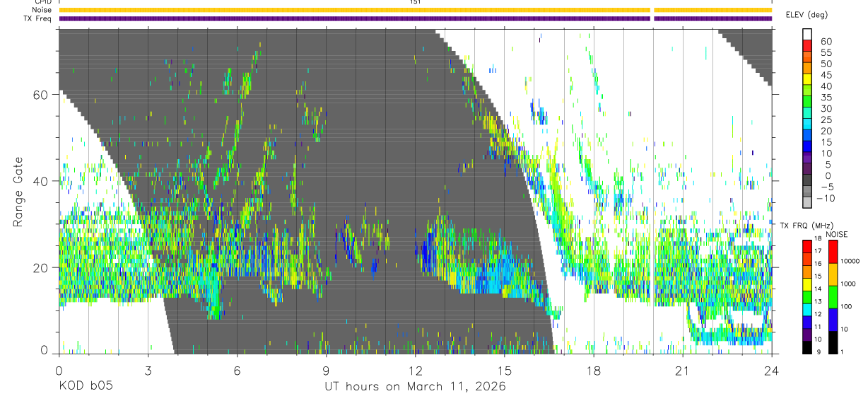This screenshot has width=868, height=401.
Task: Click the red swatch in TX FRQ colorbar
Action: click(807, 246)
